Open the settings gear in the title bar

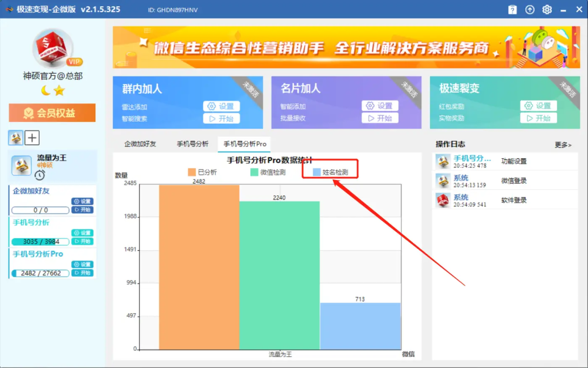click(x=547, y=9)
